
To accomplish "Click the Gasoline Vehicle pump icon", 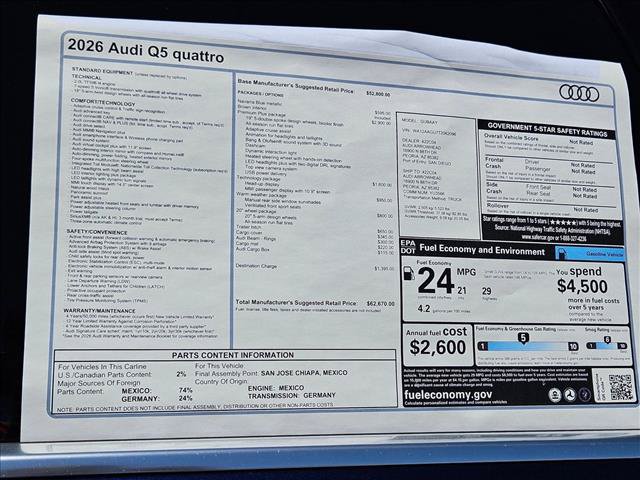I will [x=562, y=253].
